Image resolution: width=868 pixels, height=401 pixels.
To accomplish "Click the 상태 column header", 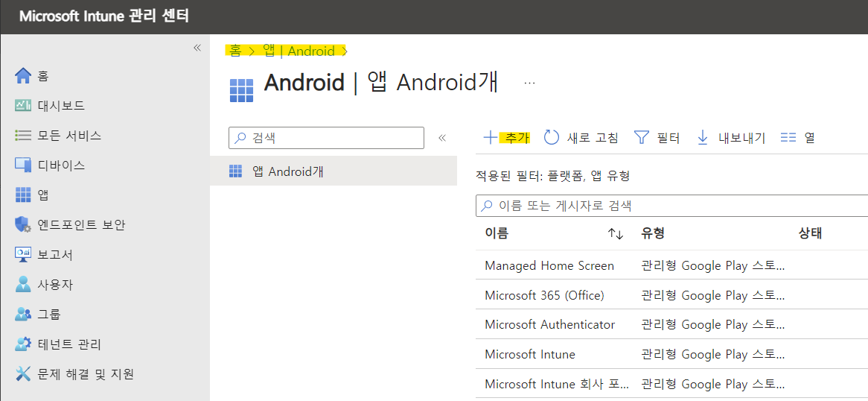I will (810, 233).
